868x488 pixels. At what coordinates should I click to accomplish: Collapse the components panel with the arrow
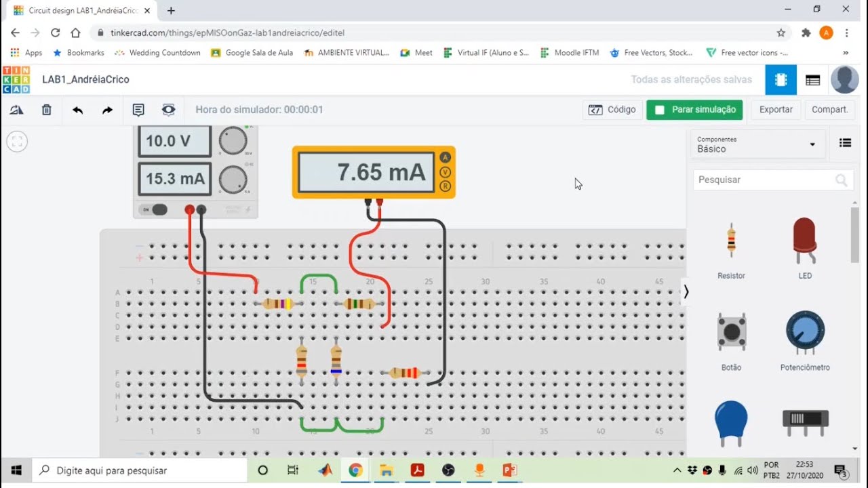[686, 291]
